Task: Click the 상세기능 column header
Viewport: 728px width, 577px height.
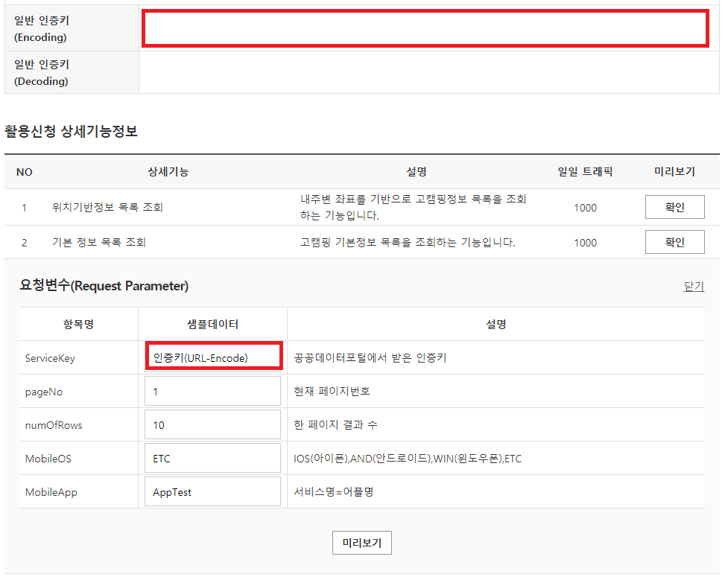Action: pos(168,172)
